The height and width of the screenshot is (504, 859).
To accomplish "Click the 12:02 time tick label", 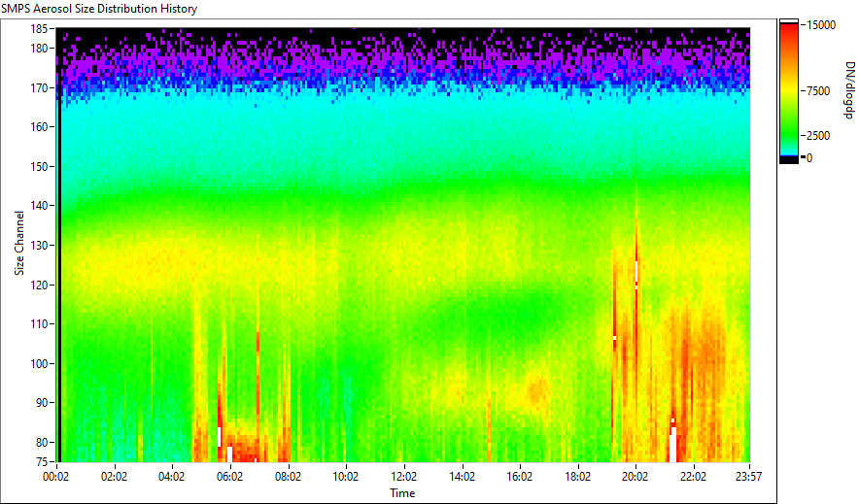I will (404, 477).
